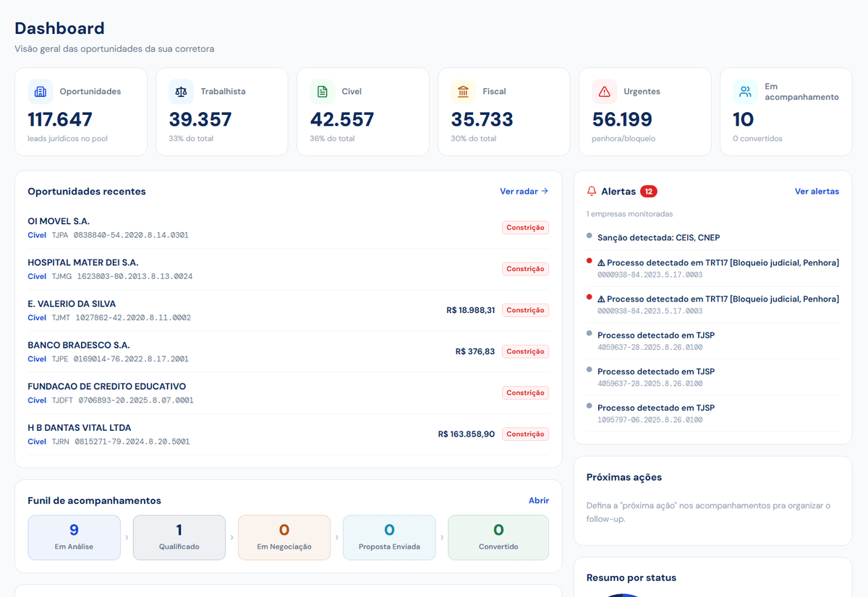Click the Cível document icon
The height and width of the screenshot is (597, 868).
323,92
